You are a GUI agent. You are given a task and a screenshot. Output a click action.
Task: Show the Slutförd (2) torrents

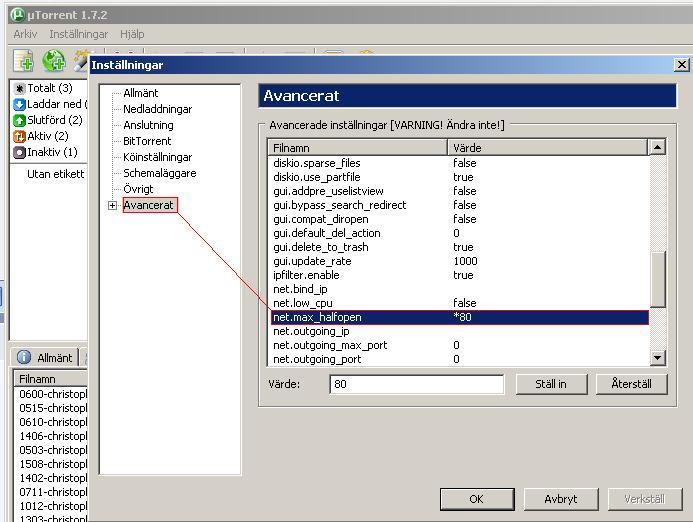tap(54, 120)
